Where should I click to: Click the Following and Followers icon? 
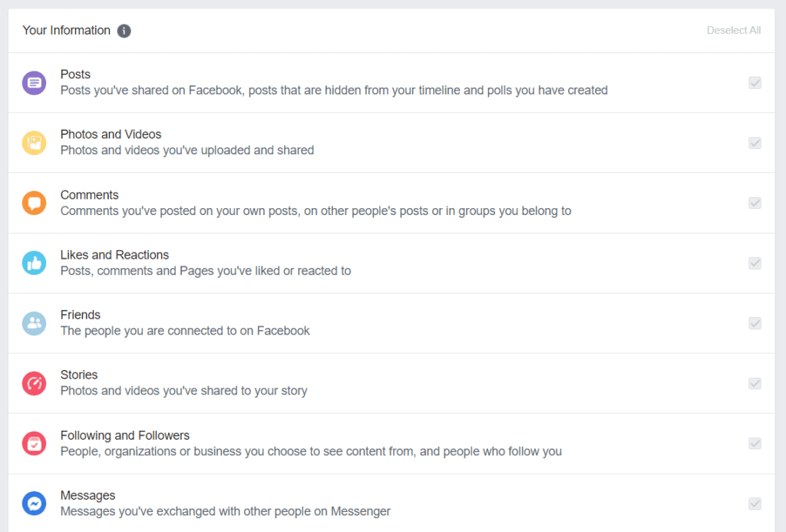coord(34,444)
